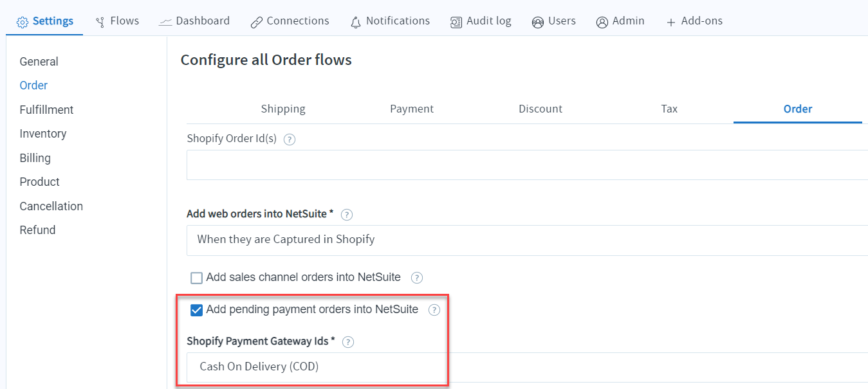Open help for Add web orders into NetSuite
This screenshot has width=868, height=389.
point(347,214)
